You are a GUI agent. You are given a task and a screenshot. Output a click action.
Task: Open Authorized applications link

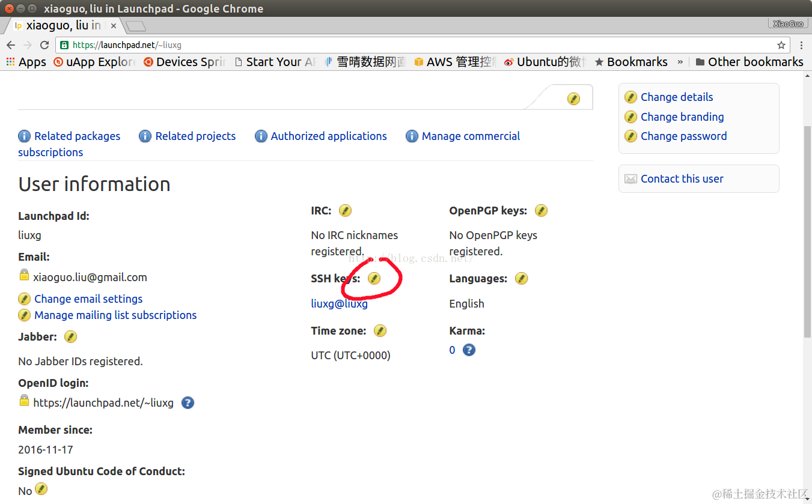coord(329,136)
